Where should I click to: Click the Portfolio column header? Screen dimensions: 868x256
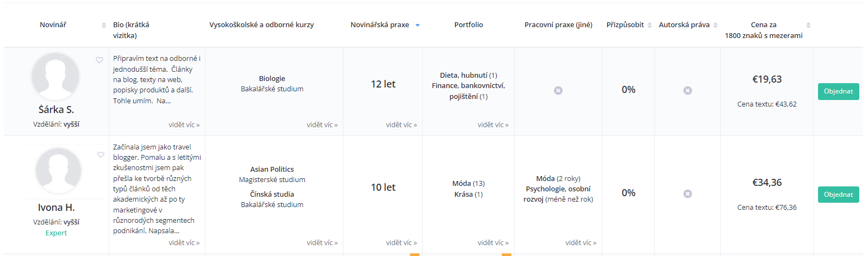(x=469, y=25)
